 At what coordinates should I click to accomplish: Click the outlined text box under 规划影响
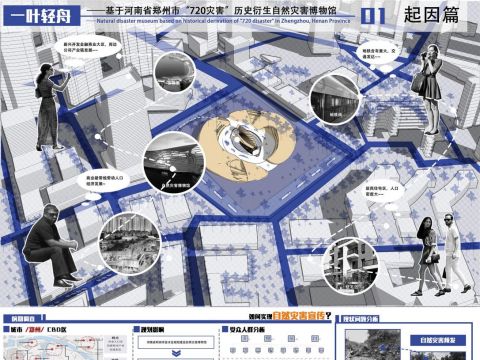click(x=176, y=342)
